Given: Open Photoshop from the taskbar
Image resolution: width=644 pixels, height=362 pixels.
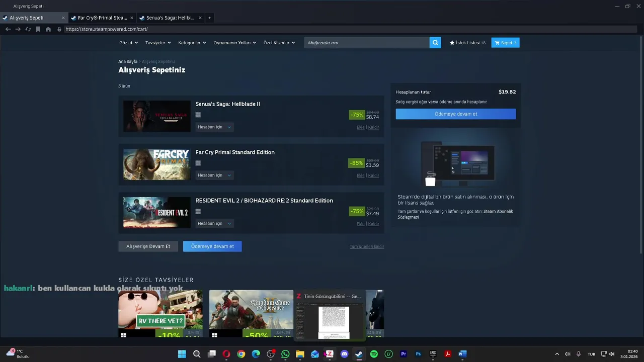Looking at the screenshot, I should [x=418, y=354].
